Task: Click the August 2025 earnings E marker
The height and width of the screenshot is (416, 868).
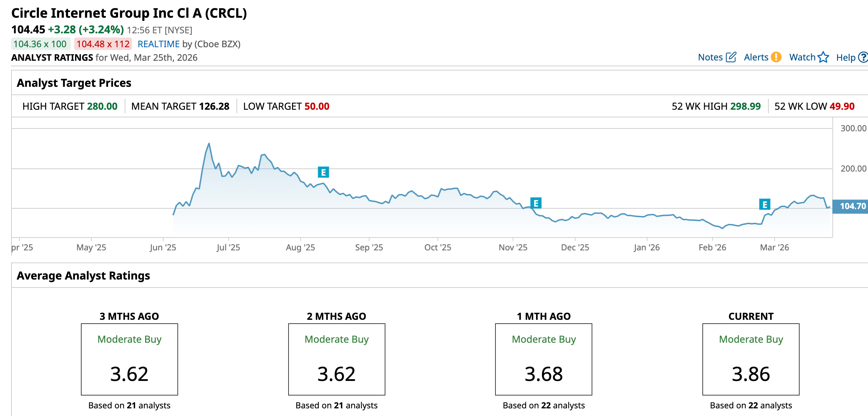Action: pos(323,172)
